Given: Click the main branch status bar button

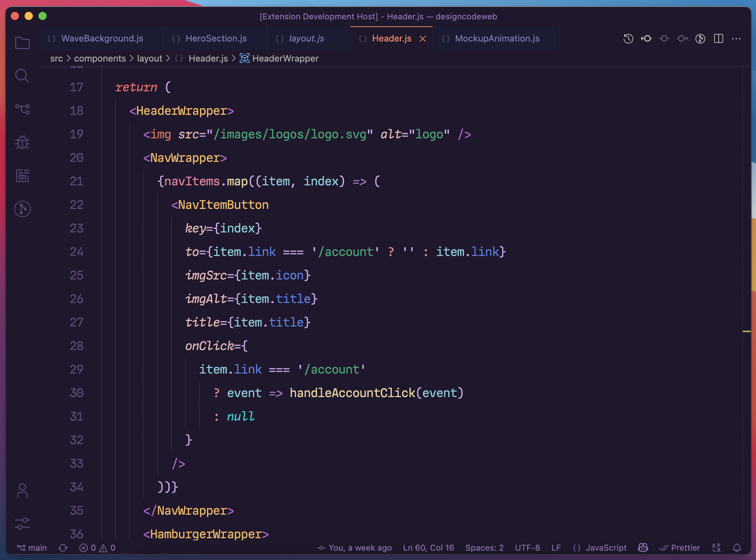Looking at the screenshot, I should pos(32,548).
